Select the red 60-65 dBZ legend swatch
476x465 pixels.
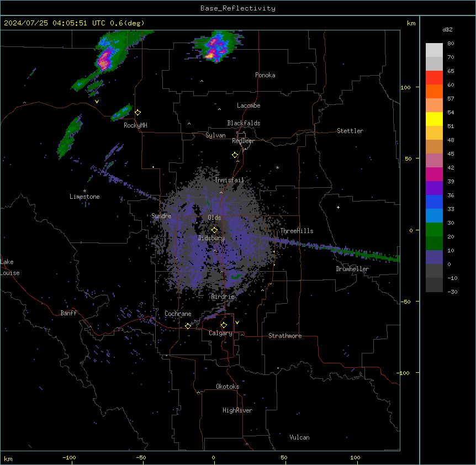(x=434, y=77)
